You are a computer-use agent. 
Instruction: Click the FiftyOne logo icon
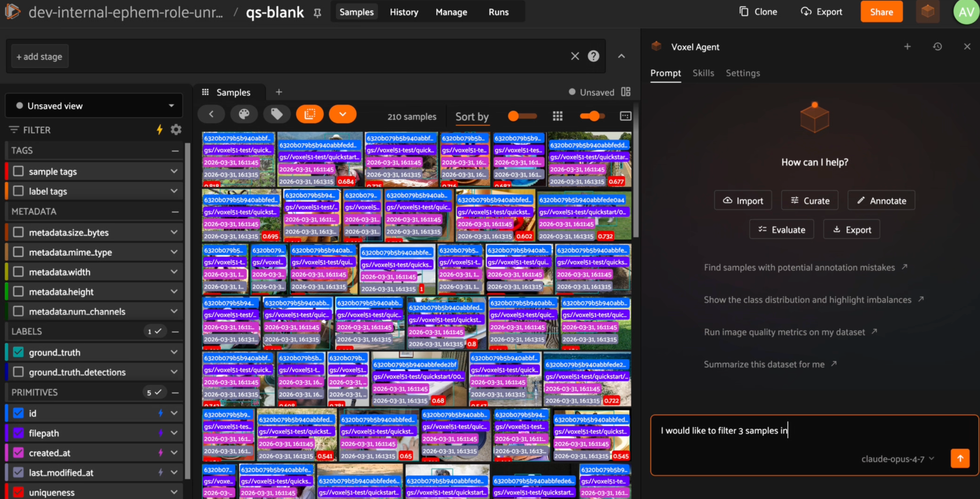click(x=12, y=11)
